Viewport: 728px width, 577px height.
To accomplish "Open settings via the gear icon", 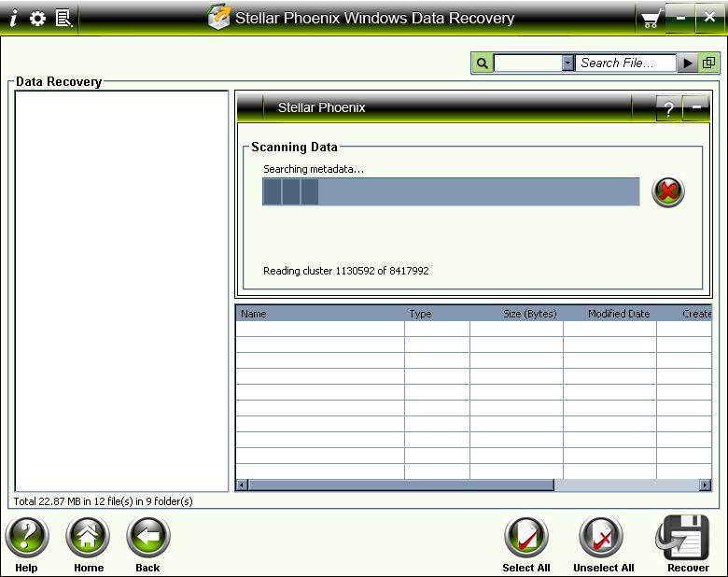I will (37, 18).
